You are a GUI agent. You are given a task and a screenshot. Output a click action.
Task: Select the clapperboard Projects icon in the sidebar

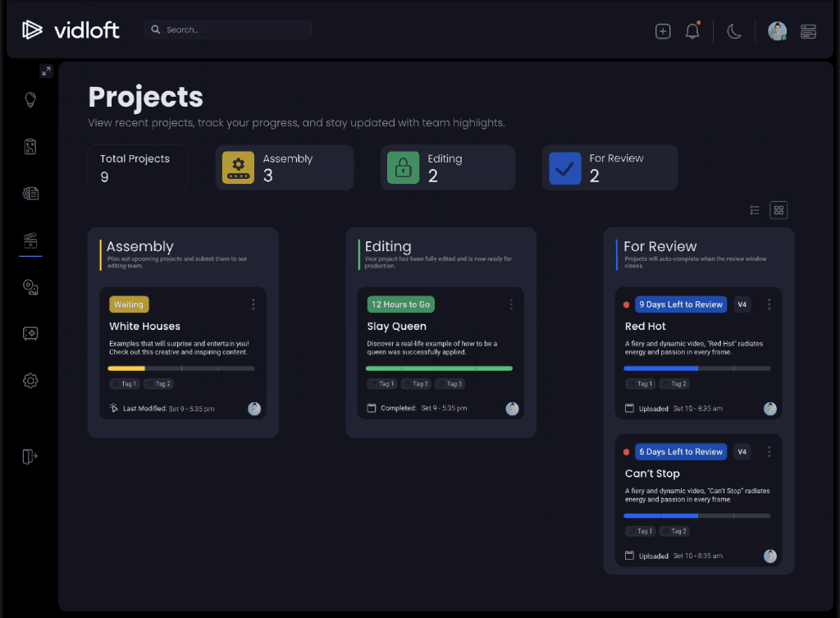coord(30,240)
